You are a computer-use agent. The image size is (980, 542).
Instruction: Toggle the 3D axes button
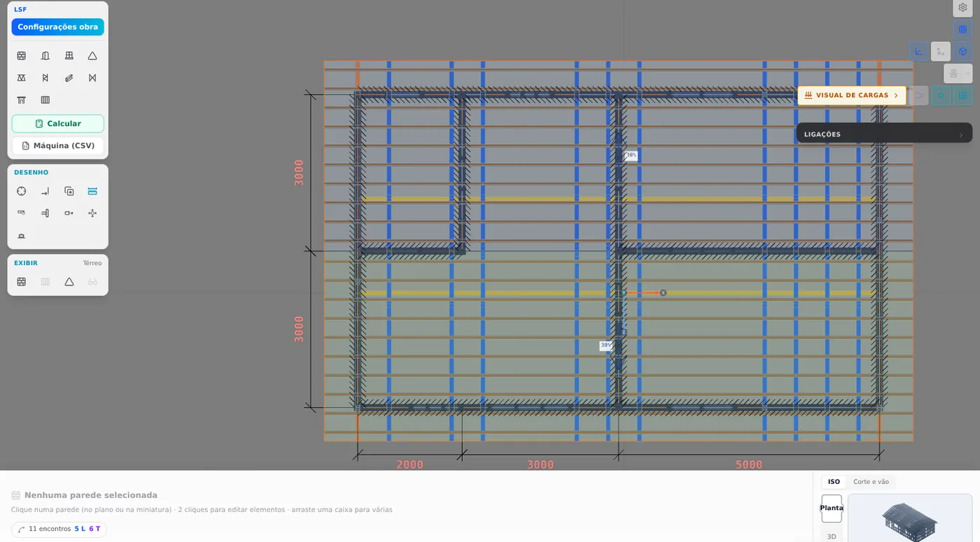[941, 51]
